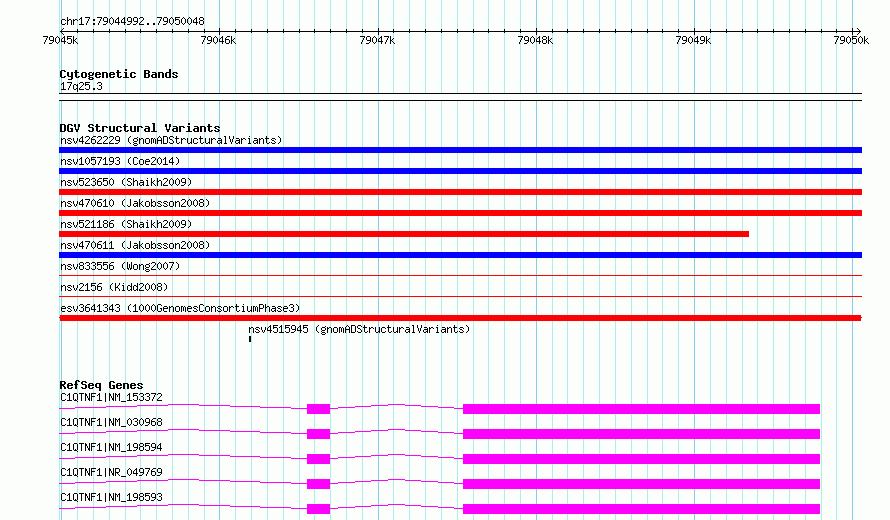Viewport: 890px width, 520px height.
Task: Click the 79050k ruler label
Action: pyautogui.click(x=851, y=40)
